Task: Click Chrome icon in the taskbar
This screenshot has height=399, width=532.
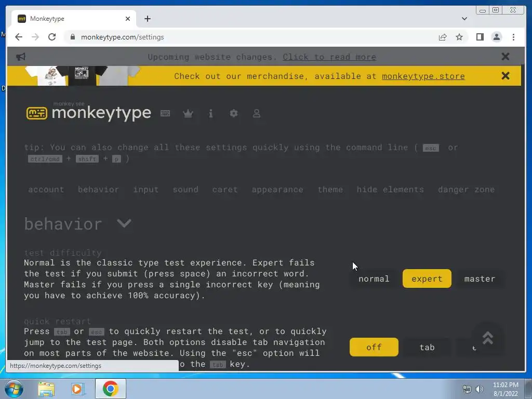Action: click(x=110, y=389)
